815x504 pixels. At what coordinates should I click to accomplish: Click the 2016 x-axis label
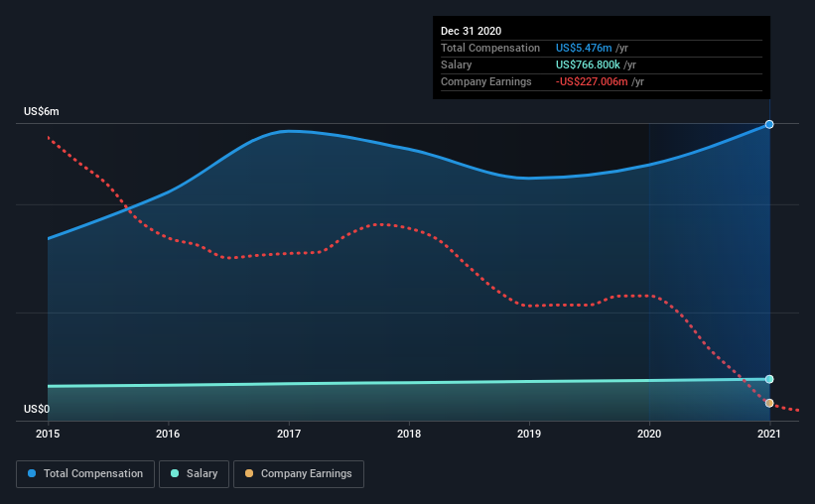[x=168, y=434]
